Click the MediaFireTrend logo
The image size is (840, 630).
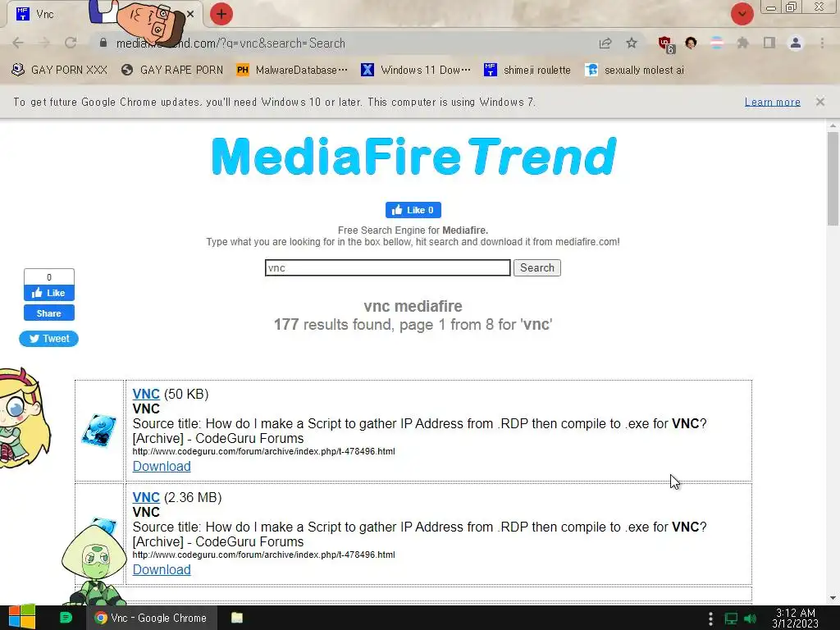coord(413,156)
